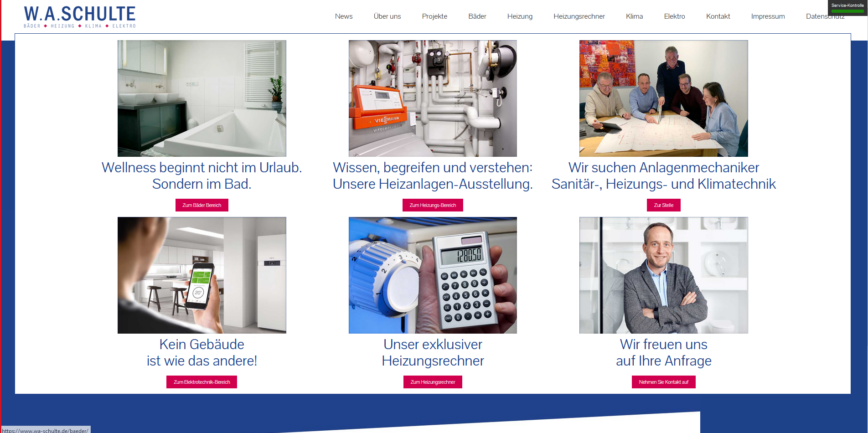
Task: Open the Viessmann heating system image
Action: point(433,98)
